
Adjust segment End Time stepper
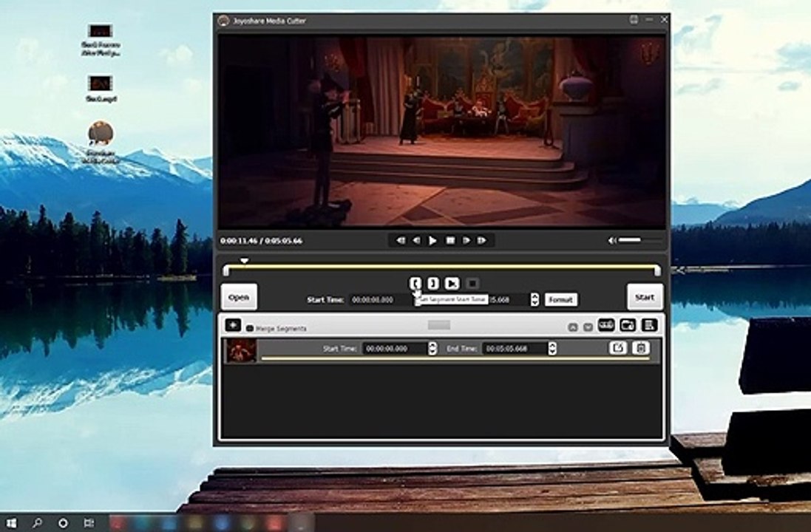(x=552, y=349)
